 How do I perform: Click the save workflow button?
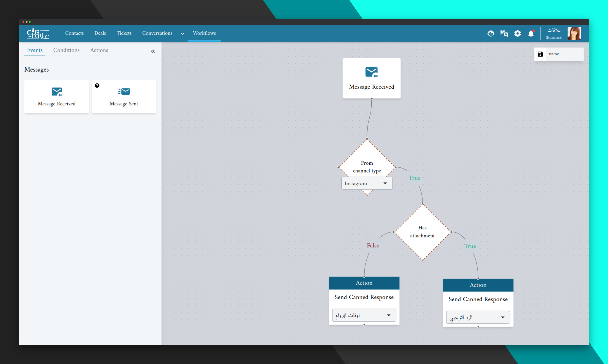point(540,54)
